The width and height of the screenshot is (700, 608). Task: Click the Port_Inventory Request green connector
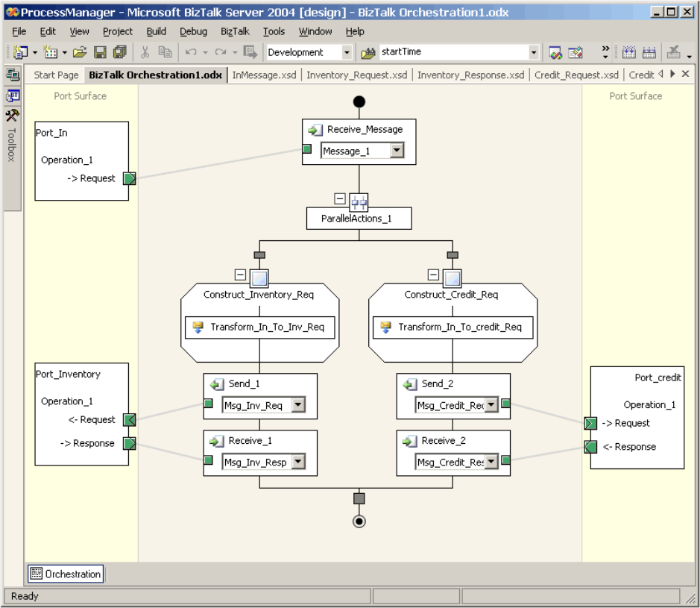tap(130, 420)
